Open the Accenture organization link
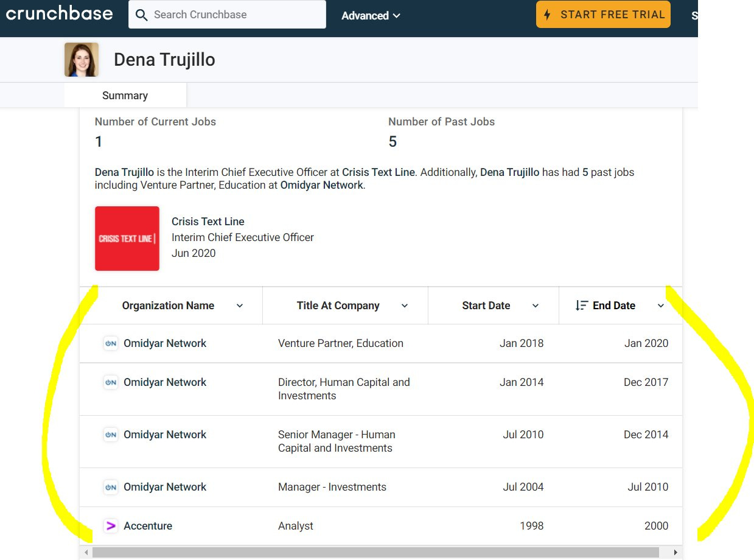754x560 pixels. [148, 526]
